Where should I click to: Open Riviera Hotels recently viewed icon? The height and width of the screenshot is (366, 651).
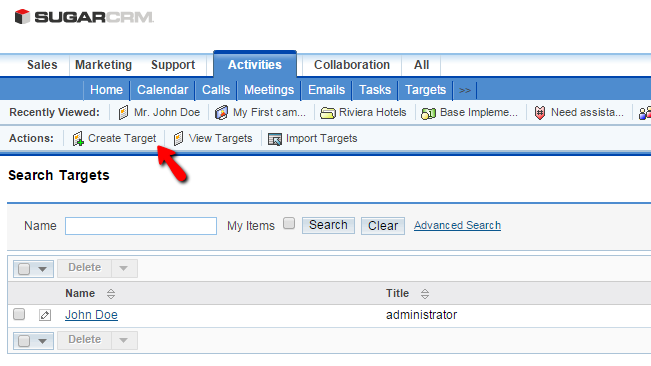tap(328, 113)
